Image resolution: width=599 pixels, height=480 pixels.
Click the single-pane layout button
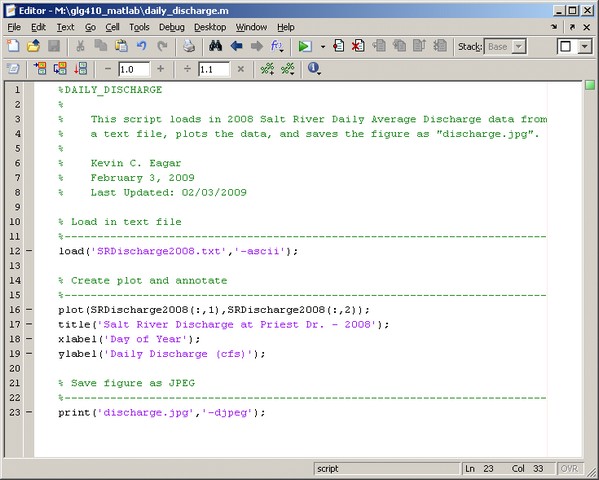pyautogui.click(x=566, y=47)
